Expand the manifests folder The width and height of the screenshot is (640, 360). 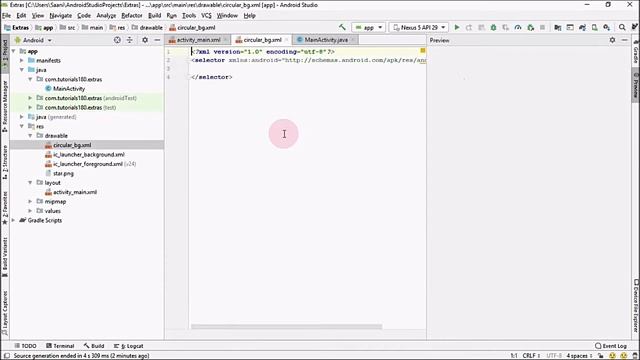click(x=22, y=60)
